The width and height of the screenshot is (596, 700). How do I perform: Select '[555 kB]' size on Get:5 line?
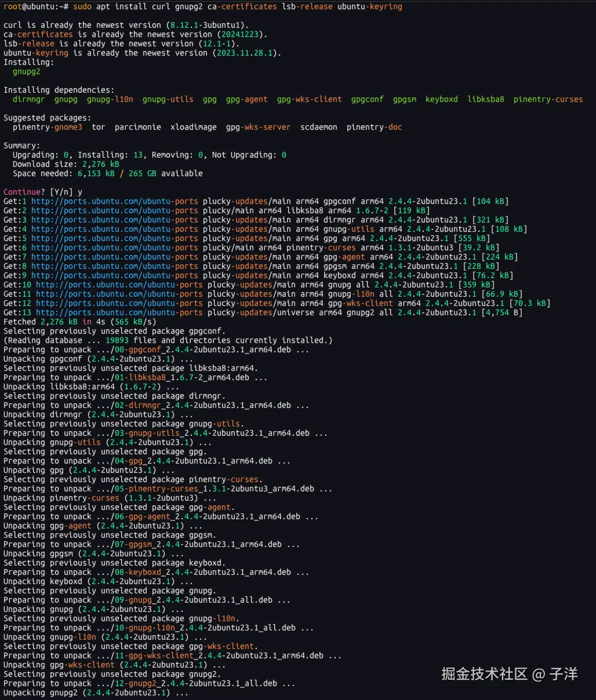(x=472, y=239)
